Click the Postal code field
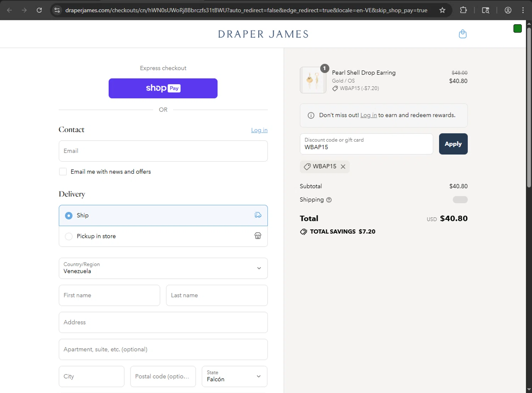The width and height of the screenshot is (532, 393). pos(163,376)
